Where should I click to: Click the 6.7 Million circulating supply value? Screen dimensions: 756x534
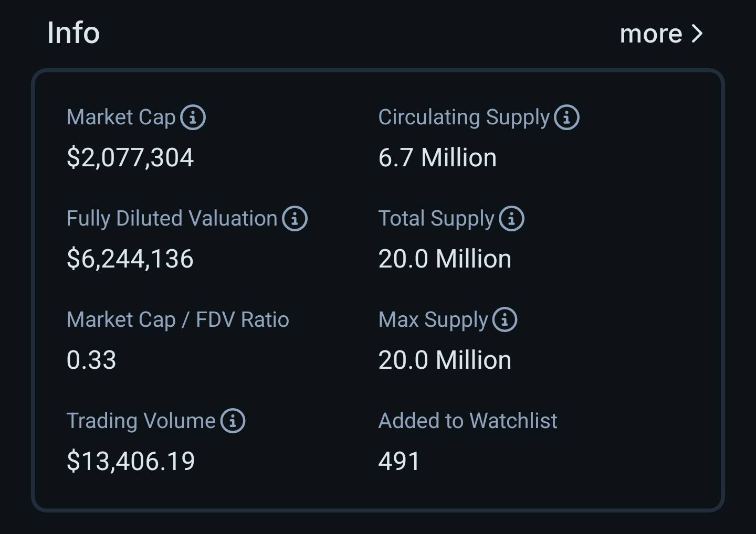[437, 157]
